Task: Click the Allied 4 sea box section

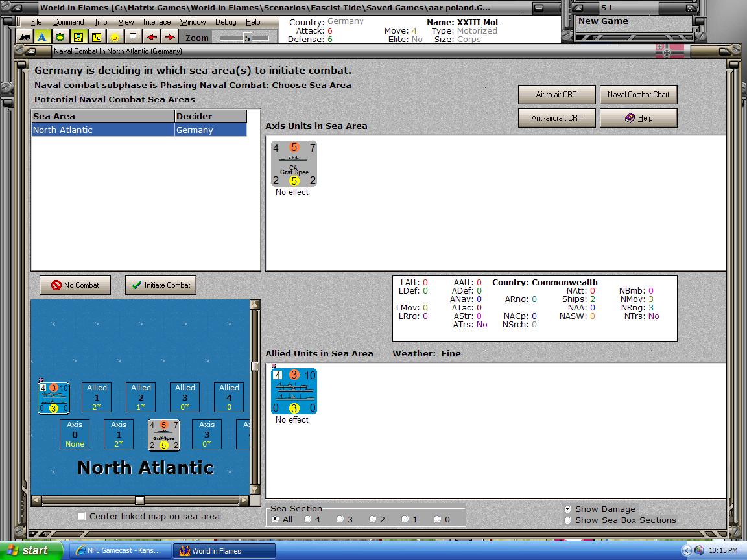Action: (229, 397)
